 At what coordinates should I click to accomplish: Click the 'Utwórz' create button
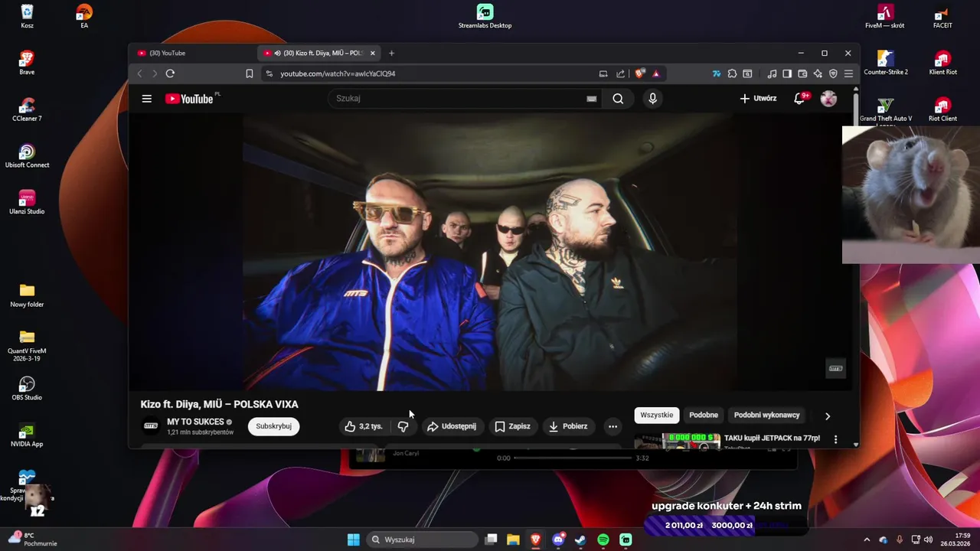758,99
